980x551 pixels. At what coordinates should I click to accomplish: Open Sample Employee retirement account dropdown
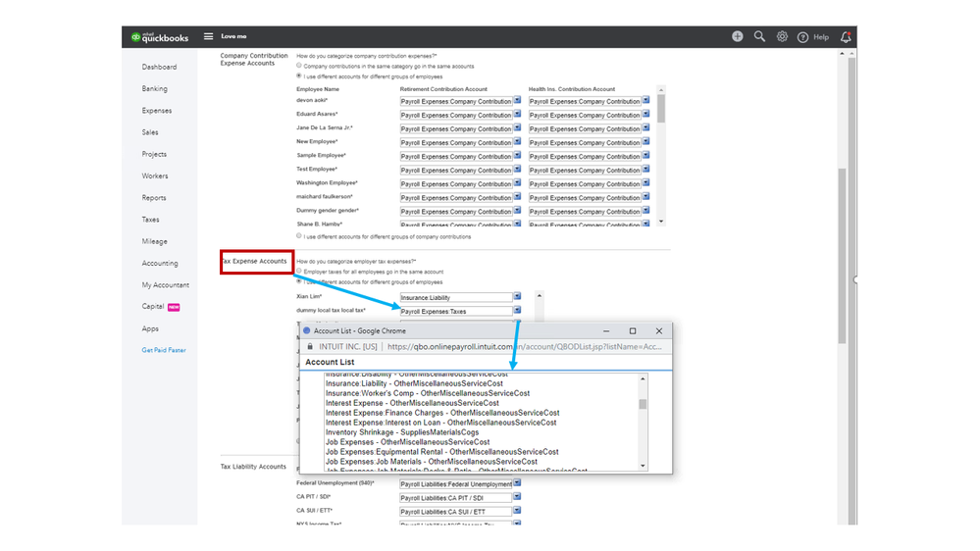(517, 155)
